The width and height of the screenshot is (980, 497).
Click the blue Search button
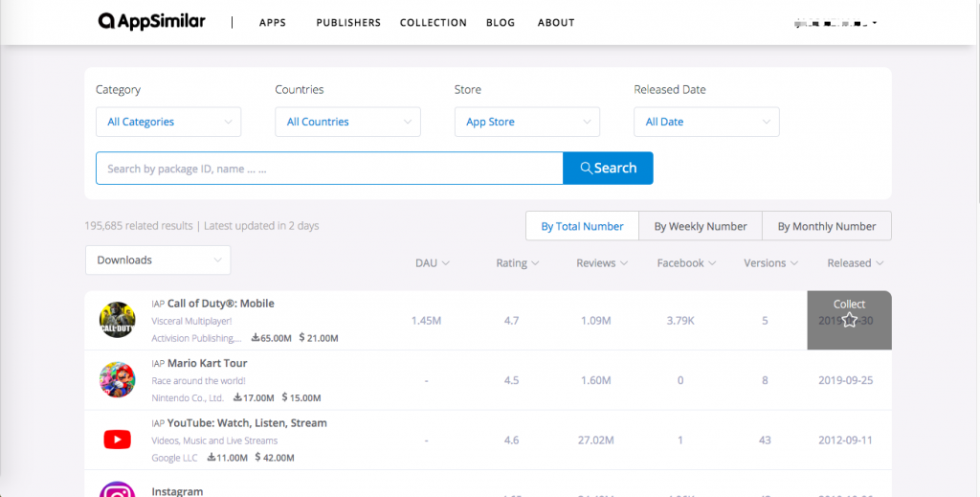(608, 169)
